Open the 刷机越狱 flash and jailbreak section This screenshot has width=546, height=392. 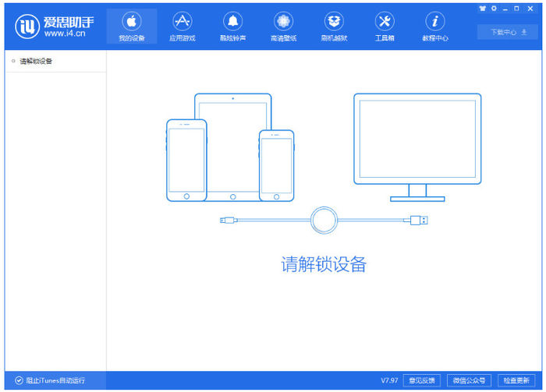334,26
